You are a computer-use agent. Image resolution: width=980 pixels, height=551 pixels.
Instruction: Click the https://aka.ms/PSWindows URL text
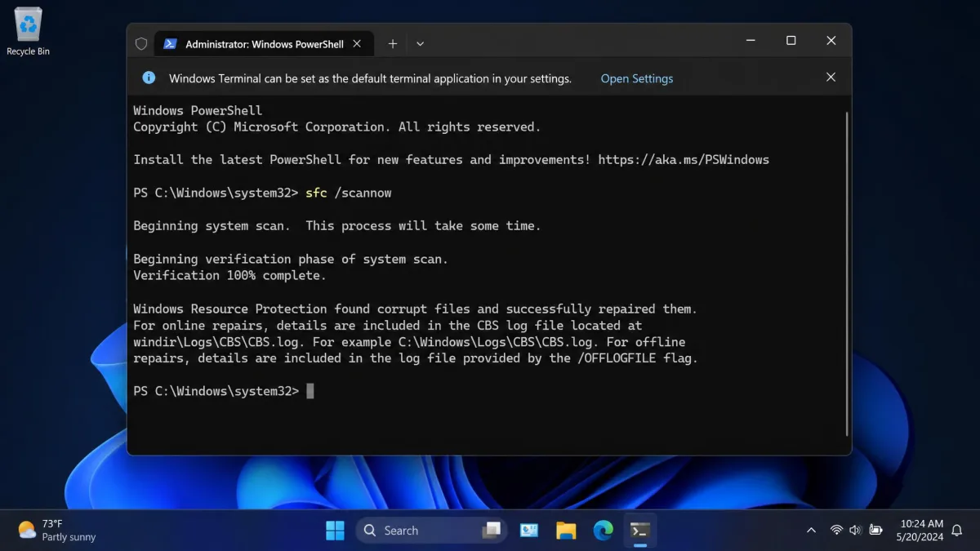tap(684, 160)
